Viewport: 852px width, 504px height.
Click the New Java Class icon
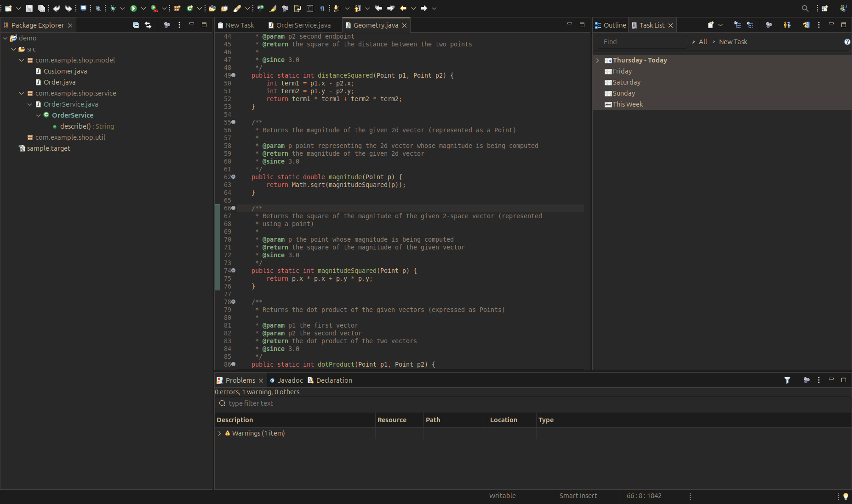tap(190, 8)
